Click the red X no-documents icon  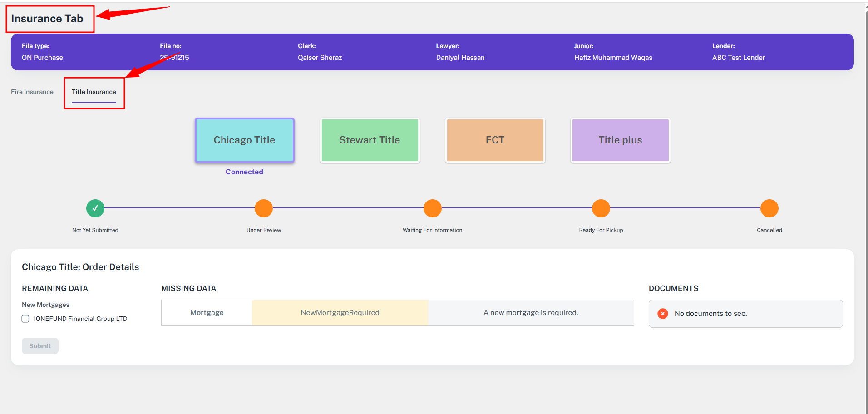pyautogui.click(x=663, y=314)
